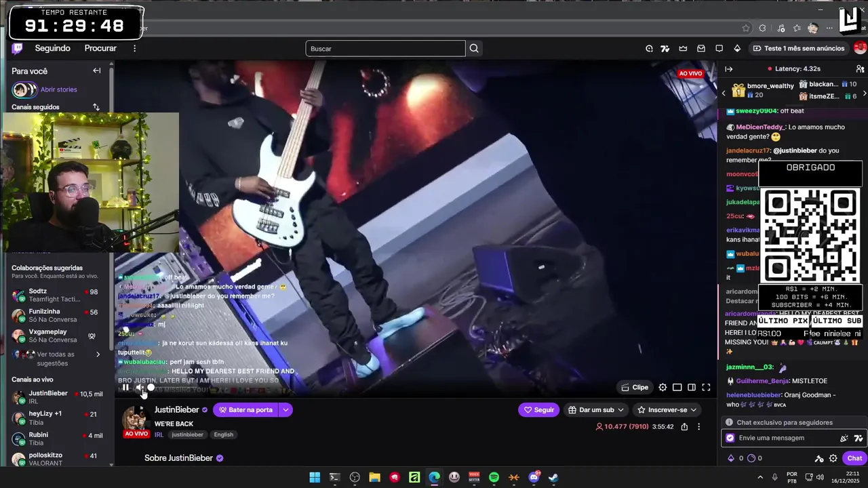This screenshot has width=868, height=488.
Task: Open chat settings gear
Action: pyautogui.click(x=833, y=458)
